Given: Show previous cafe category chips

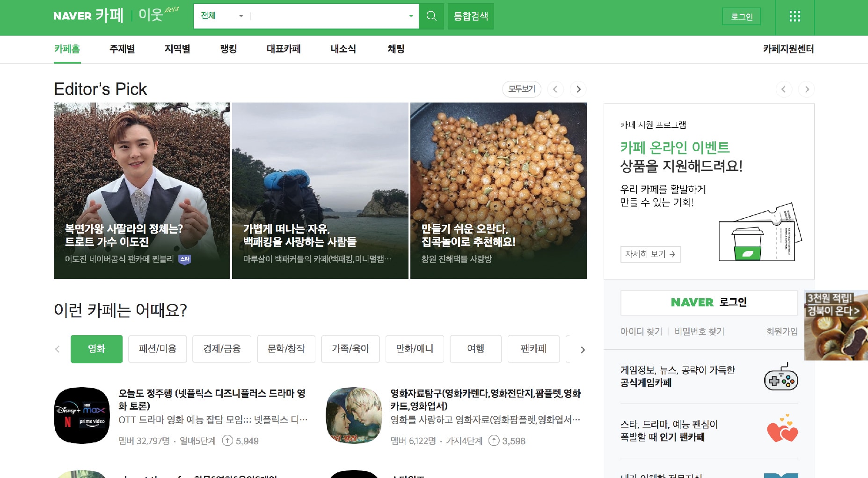Looking at the screenshot, I should (58, 349).
